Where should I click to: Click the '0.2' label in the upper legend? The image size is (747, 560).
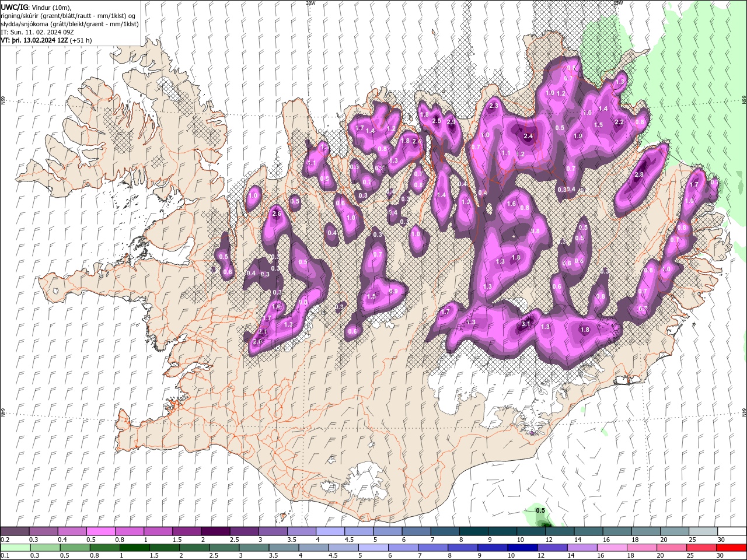click(x=5, y=540)
